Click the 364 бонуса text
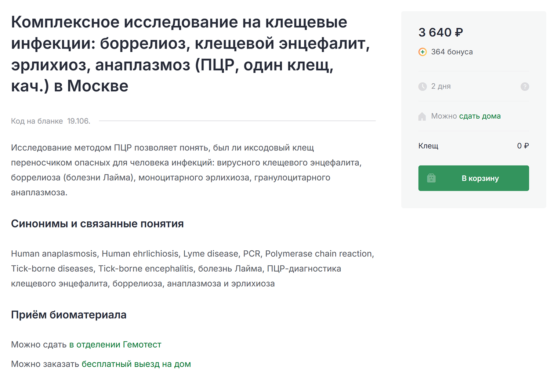The image size is (558, 392). tap(452, 52)
